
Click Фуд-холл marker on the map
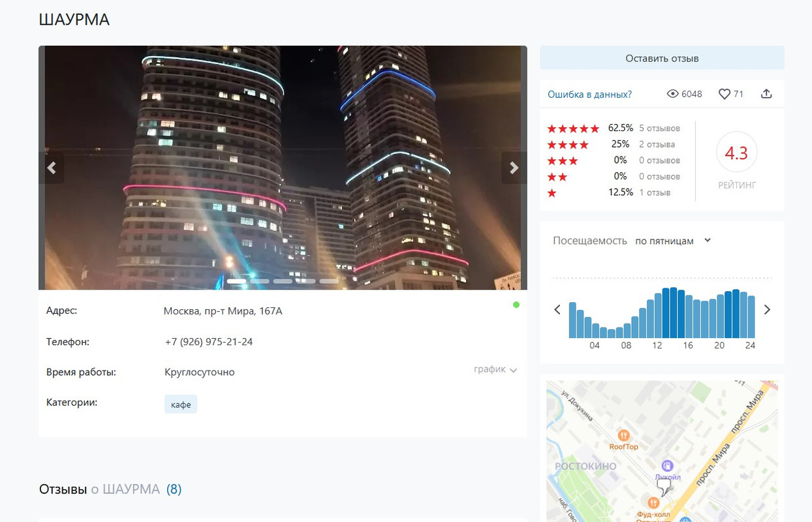(653, 502)
